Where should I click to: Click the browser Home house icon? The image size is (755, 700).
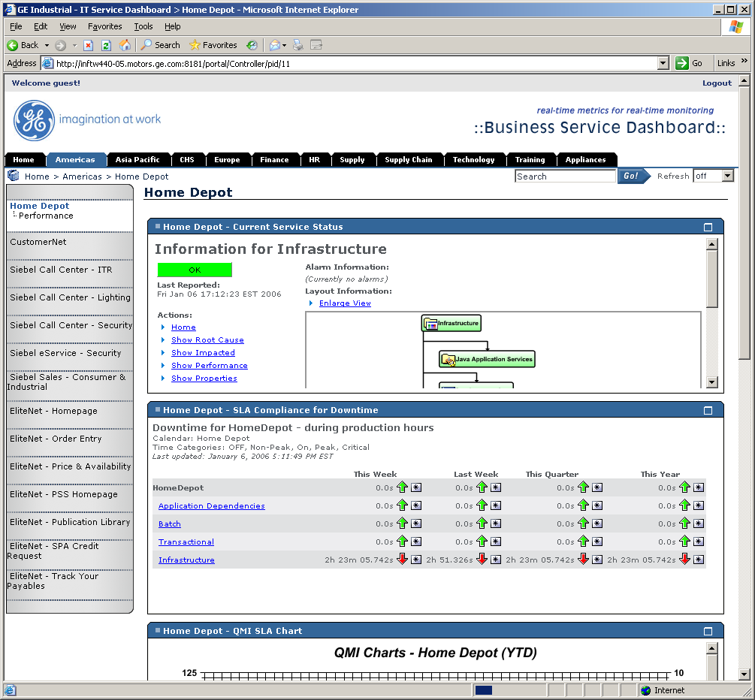[x=125, y=45]
